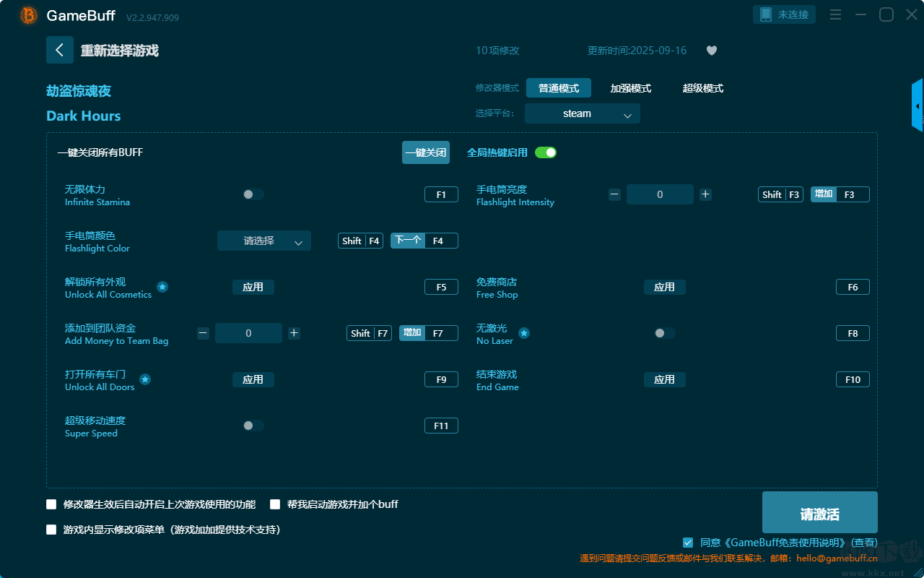Open the Flashlight Color dropdown
Screen dimensions: 924x578
tap(264, 241)
